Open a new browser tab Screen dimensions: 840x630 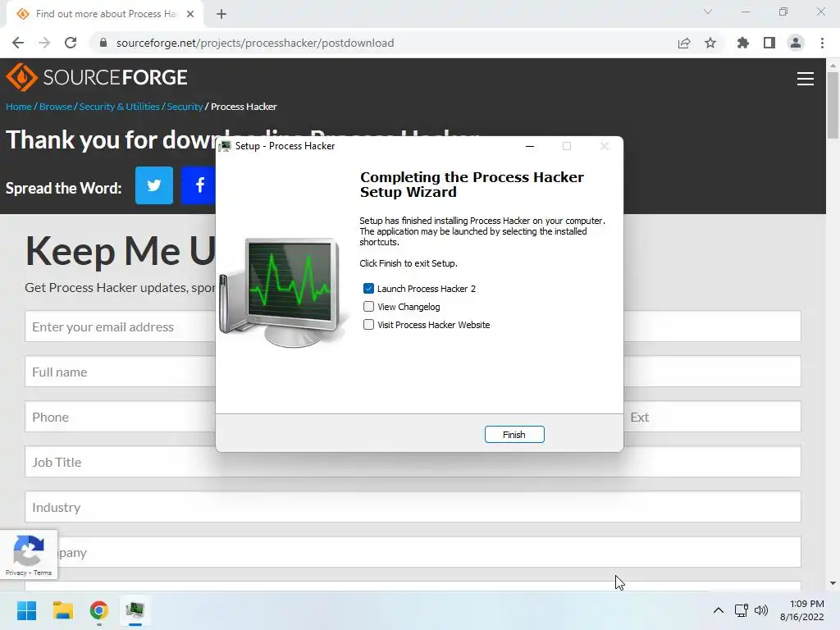[x=221, y=14]
